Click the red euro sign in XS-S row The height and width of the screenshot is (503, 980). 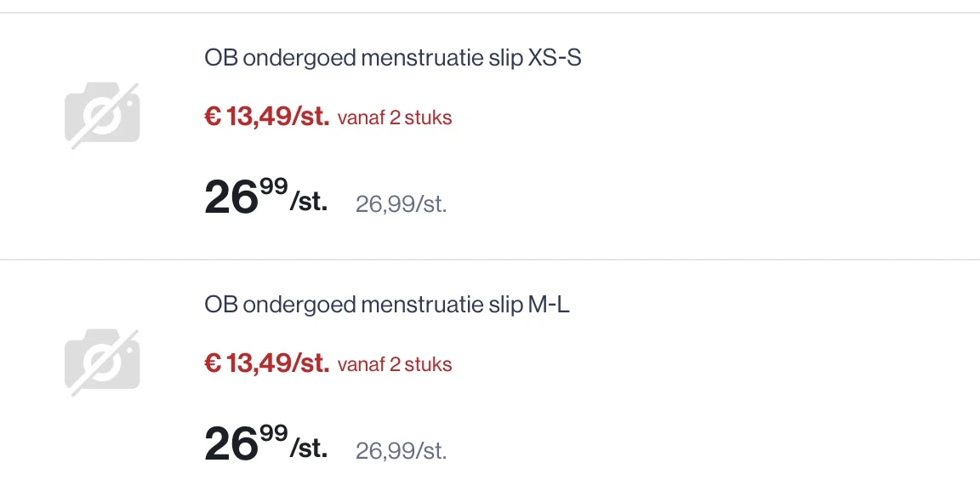[212, 117]
